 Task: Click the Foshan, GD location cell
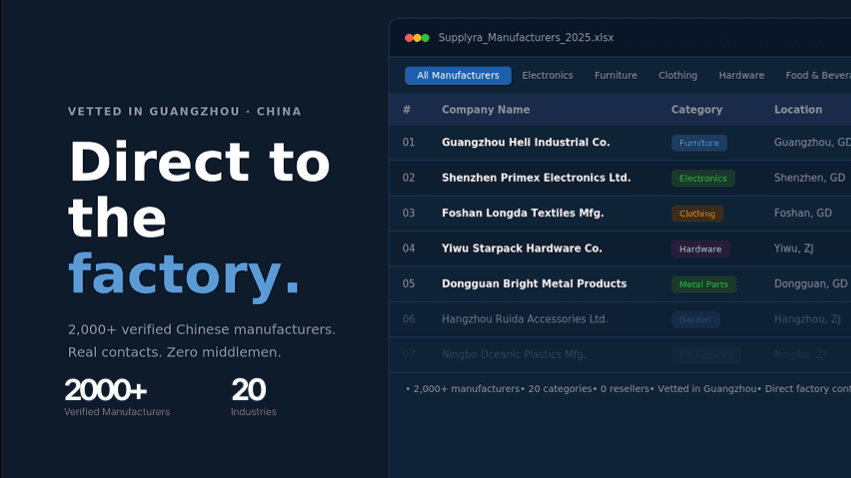coord(803,213)
